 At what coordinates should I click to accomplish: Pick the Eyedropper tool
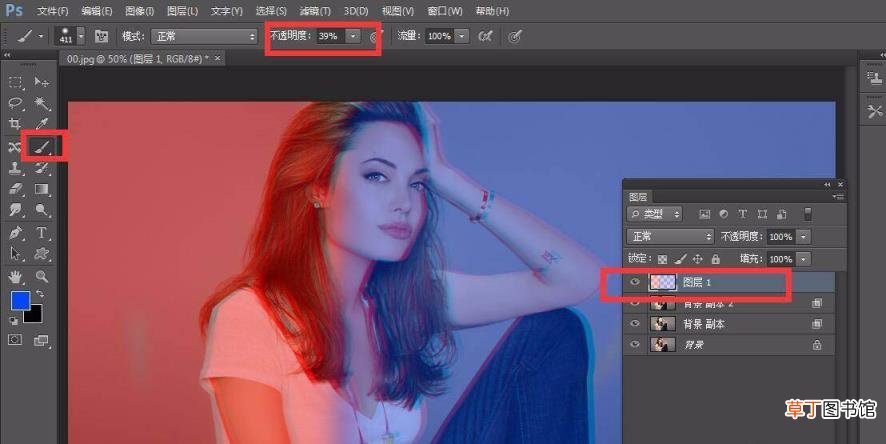41,124
